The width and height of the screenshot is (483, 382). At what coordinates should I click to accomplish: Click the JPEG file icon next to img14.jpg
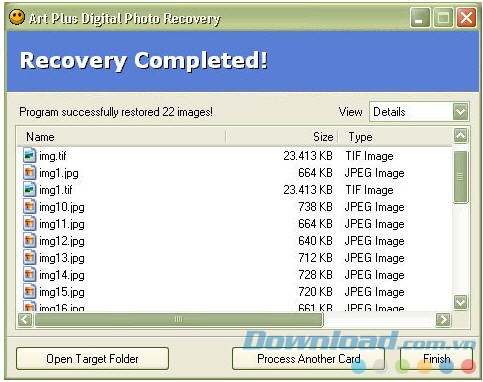(29, 275)
